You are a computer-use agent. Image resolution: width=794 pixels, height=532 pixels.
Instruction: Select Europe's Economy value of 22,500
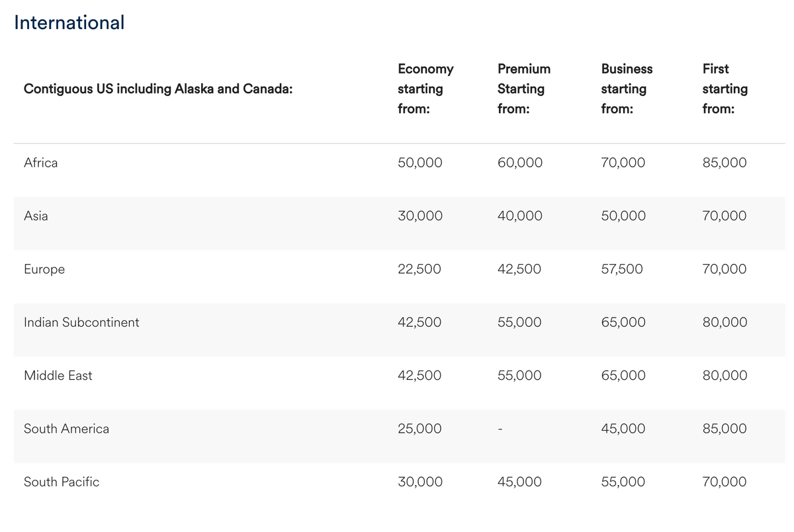pyautogui.click(x=419, y=269)
